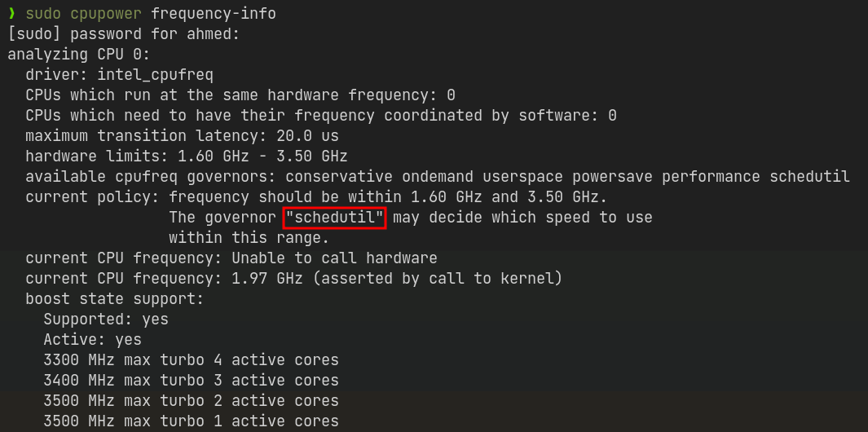Click the frequency-info argument in the command

[x=214, y=14]
